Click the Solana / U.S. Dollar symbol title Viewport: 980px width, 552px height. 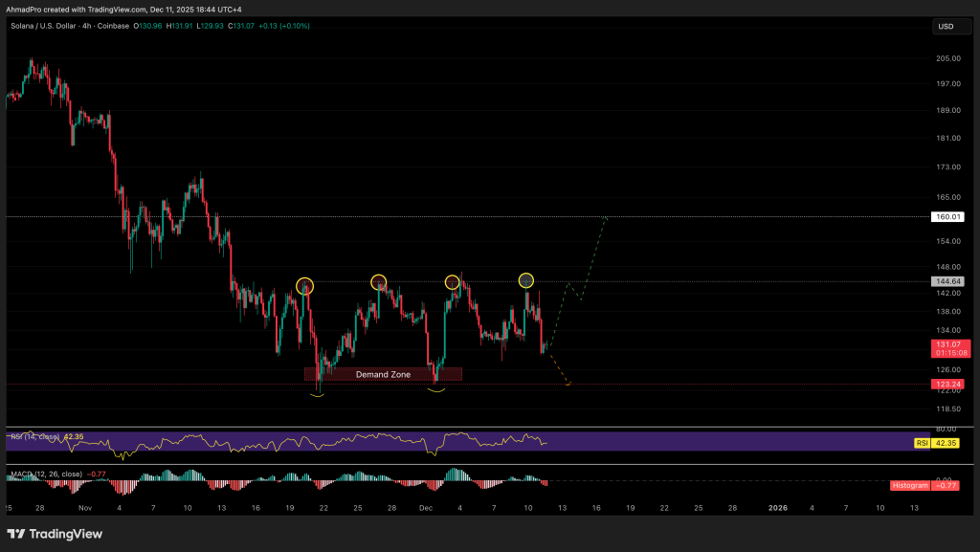46,26
